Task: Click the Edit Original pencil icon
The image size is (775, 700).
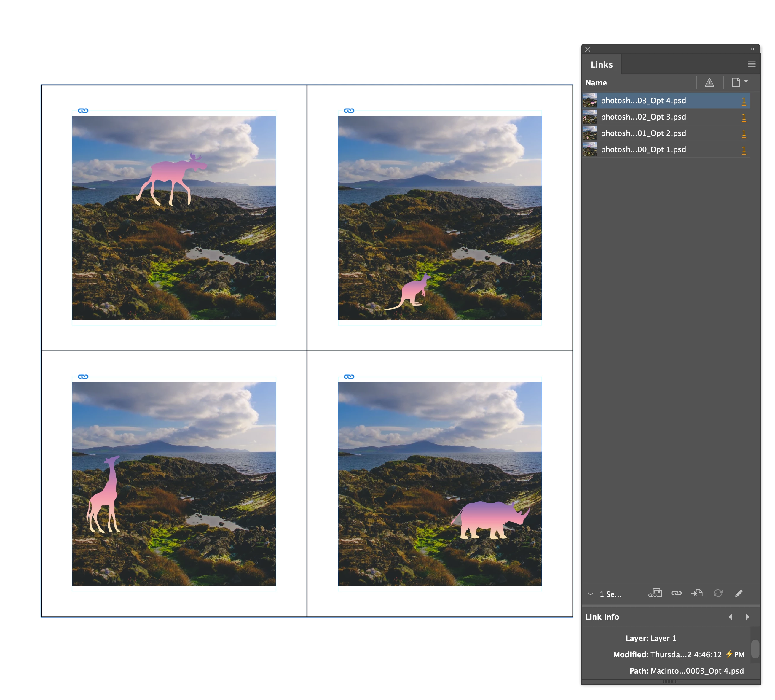Action: pos(739,594)
